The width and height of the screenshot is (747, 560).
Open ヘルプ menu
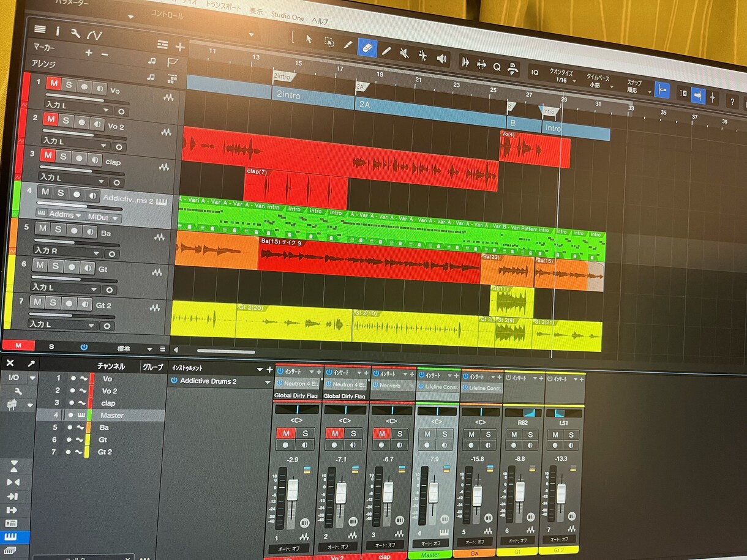320,21
